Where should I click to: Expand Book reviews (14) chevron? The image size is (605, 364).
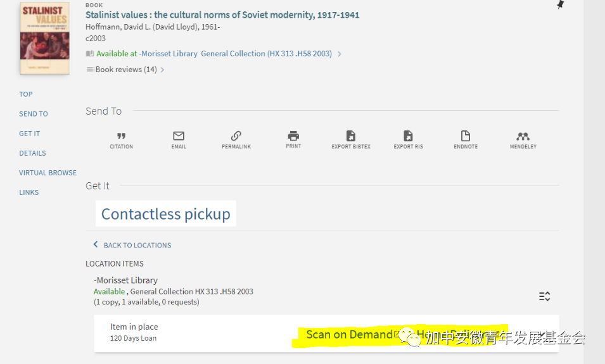point(162,70)
